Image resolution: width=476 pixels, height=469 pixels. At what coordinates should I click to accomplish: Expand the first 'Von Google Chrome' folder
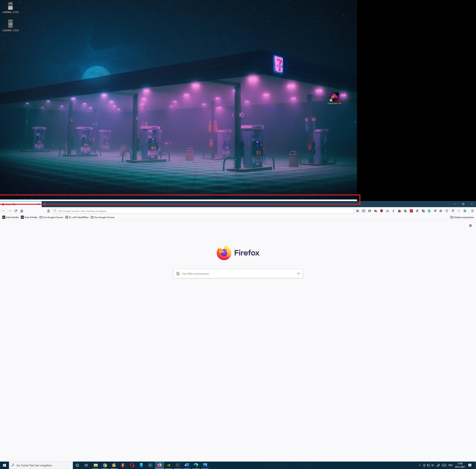click(x=51, y=217)
